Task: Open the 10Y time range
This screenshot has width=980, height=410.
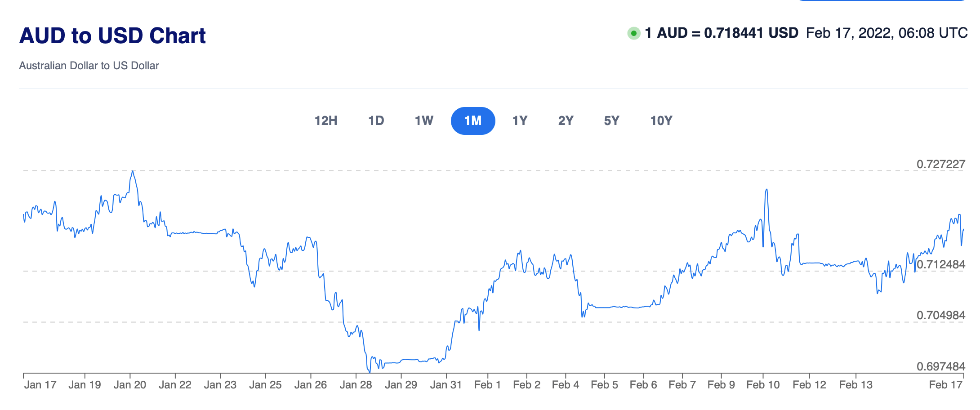Action: 661,121
